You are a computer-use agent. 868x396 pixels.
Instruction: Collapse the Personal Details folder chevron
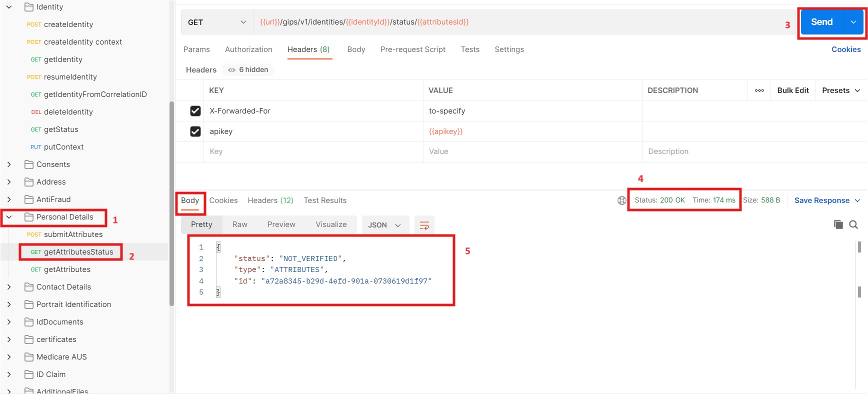tap(9, 217)
